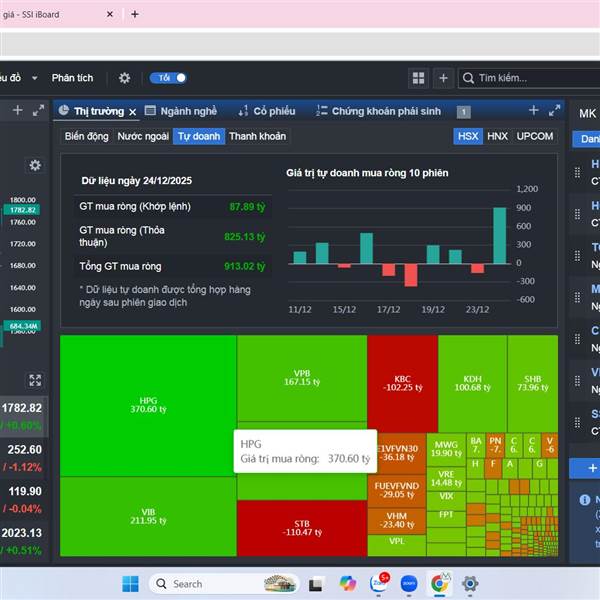
Task: Click the info icon in the right panel
Action: coord(585,500)
